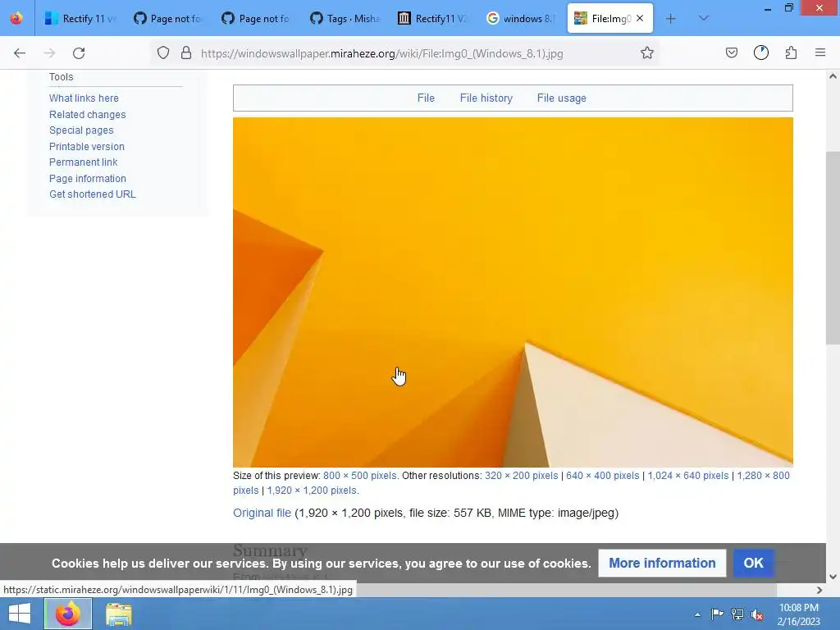Screen dimensions: 840x630
Task: Go back with the browser back arrow
Action: click(x=20, y=53)
